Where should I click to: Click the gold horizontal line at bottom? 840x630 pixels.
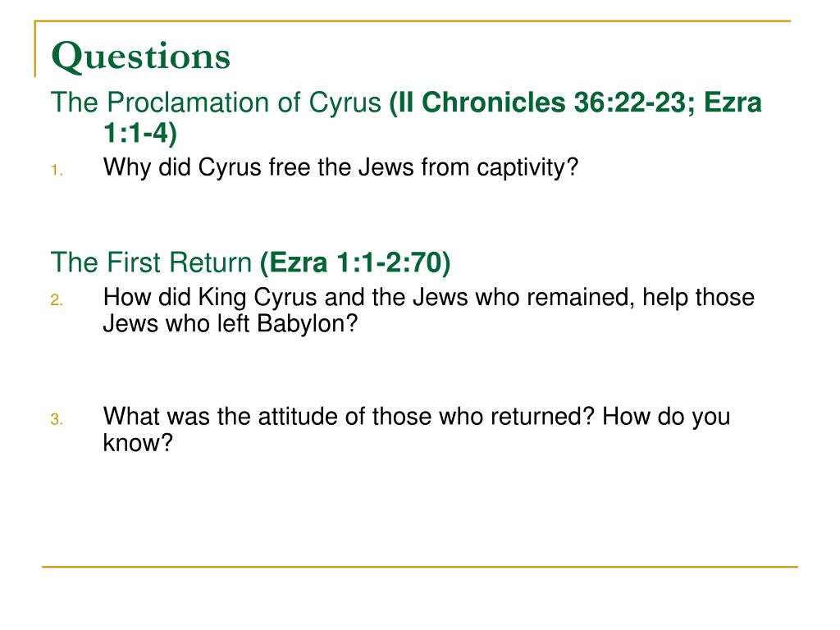coord(419,566)
